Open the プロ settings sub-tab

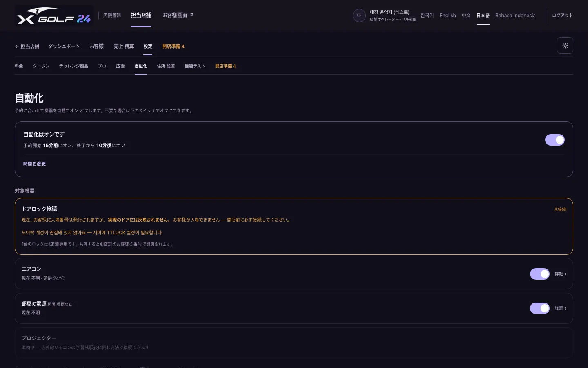tap(102, 66)
